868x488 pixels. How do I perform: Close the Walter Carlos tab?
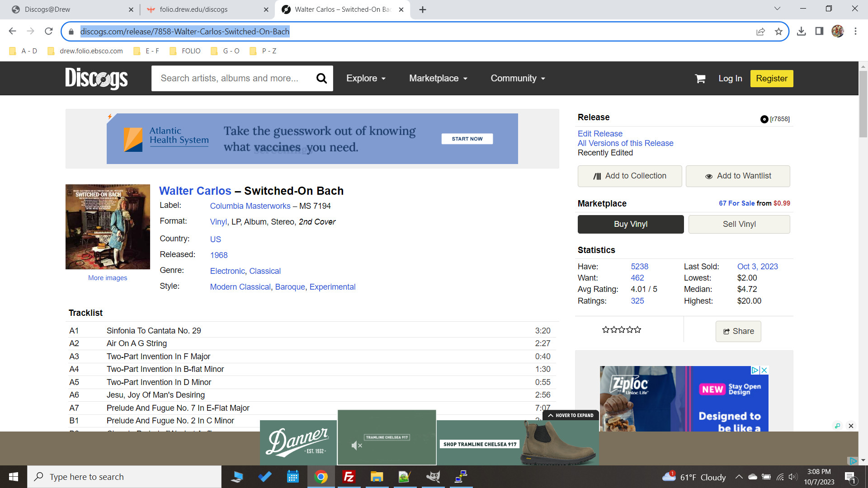[x=401, y=9]
